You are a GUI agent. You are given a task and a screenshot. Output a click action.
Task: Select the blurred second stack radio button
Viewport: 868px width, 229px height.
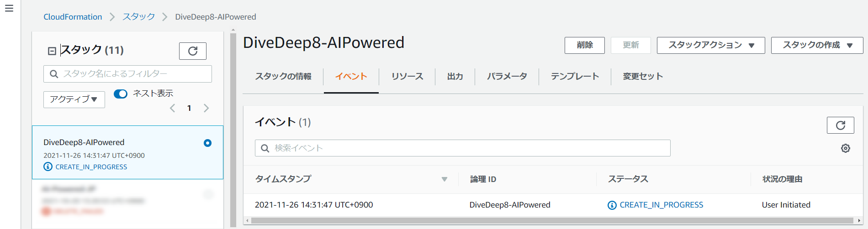(x=208, y=195)
